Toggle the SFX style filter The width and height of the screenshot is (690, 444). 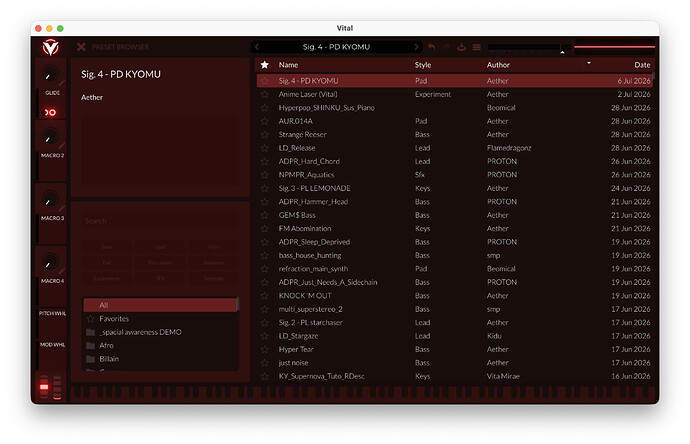[x=160, y=279]
